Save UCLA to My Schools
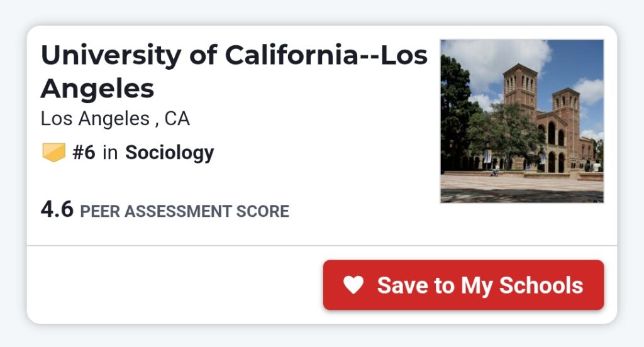The image size is (644, 347). click(464, 285)
